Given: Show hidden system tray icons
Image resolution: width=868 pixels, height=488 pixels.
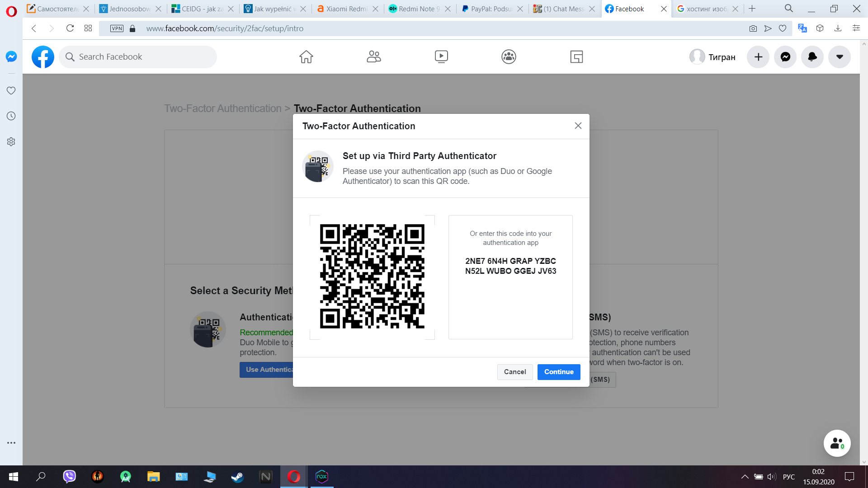Looking at the screenshot, I should tap(745, 477).
